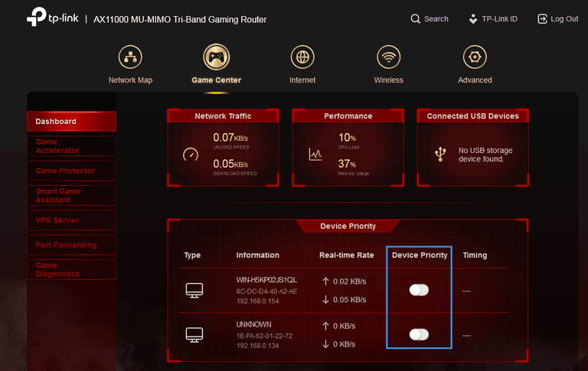Image resolution: width=588 pixels, height=371 pixels.
Task: Click the 37% Memory Usage value
Action: [347, 164]
